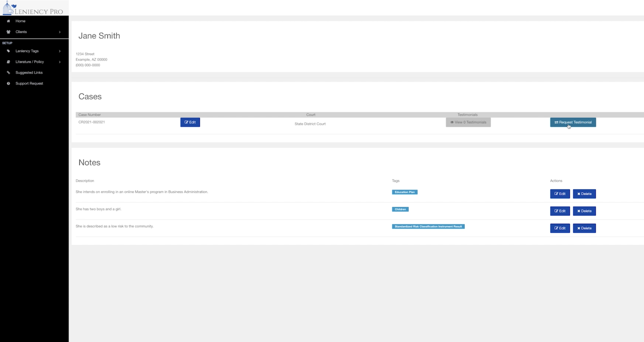The width and height of the screenshot is (644, 342).
Task: Click the Children tag
Action: [x=400, y=209]
